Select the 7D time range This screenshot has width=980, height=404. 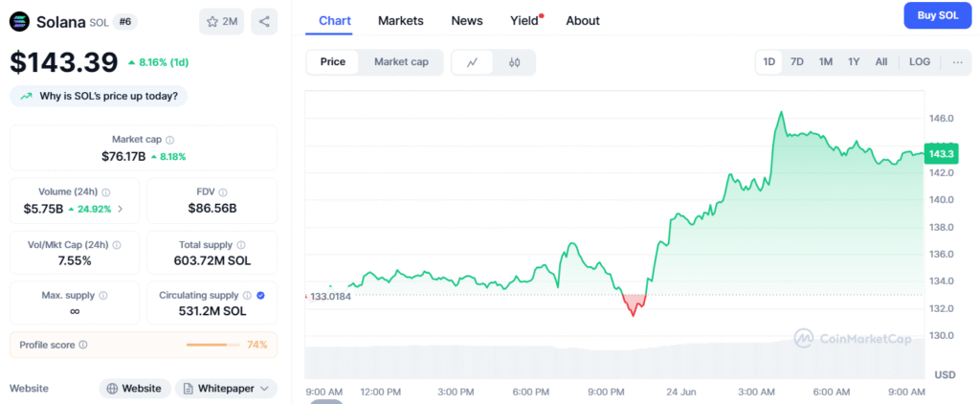point(797,62)
